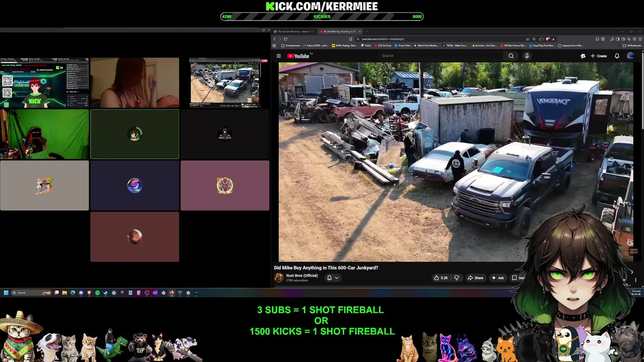644x362 pixels.
Task: Click the Kickies goal progress bar
Action: 322,17
